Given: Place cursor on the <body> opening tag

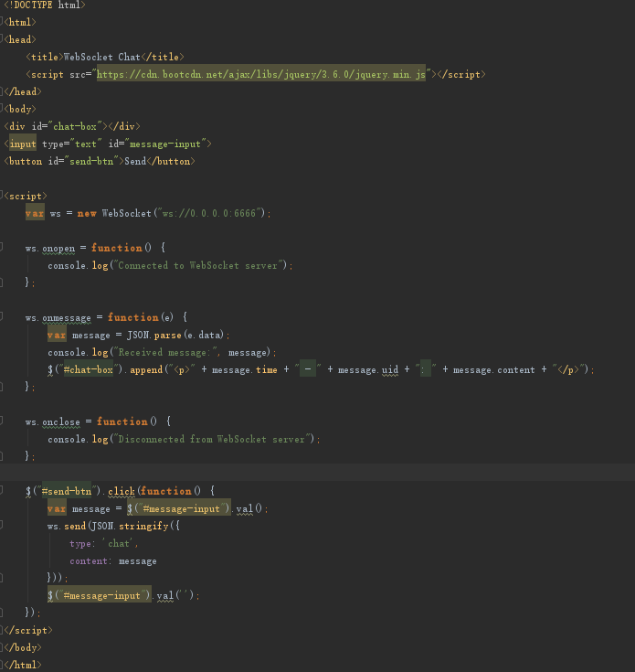Looking at the screenshot, I should tap(20, 110).
